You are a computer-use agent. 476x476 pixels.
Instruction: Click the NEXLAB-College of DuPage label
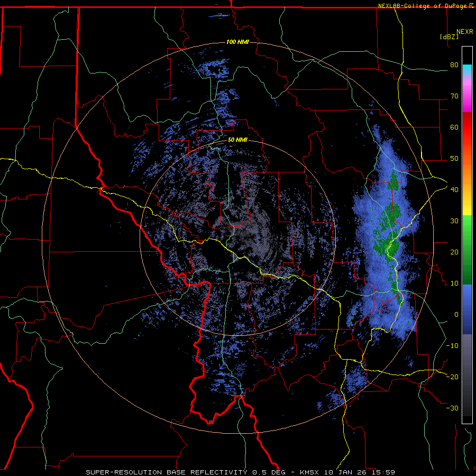[423, 6]
